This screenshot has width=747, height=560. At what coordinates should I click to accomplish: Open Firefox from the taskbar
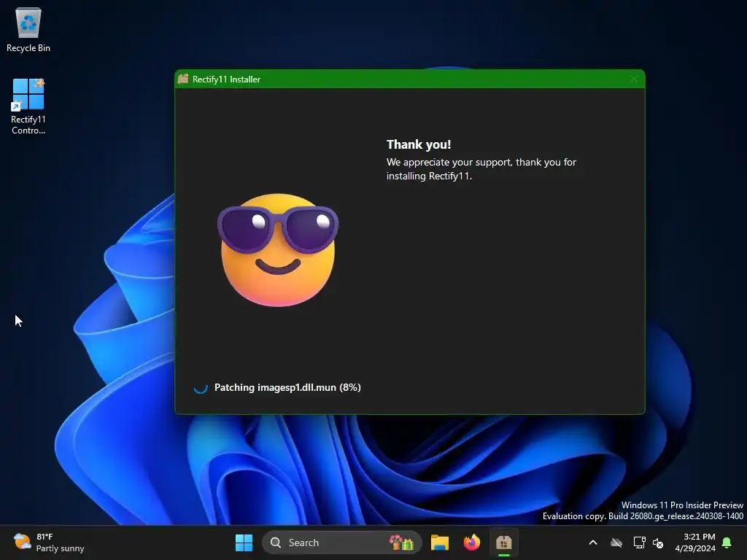coord(472,542)
